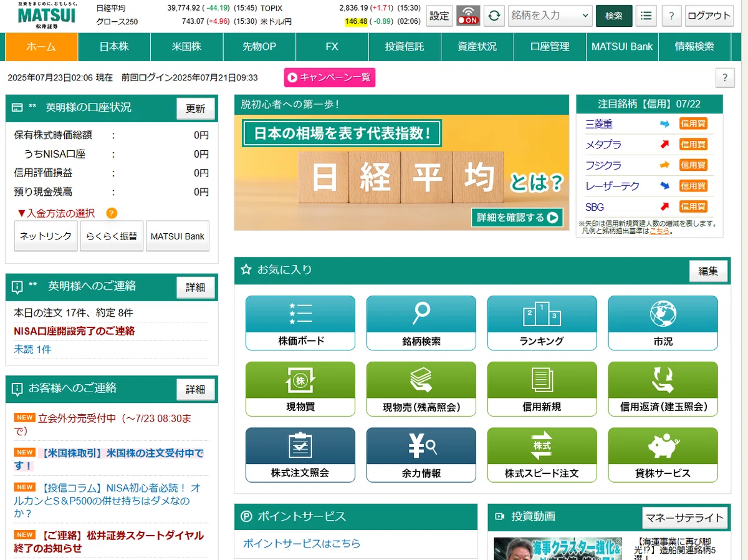Viewport: 748px width, 560px height.
Task: Open the 余力情報 yen tile
Action: click(x=421, y=455)
